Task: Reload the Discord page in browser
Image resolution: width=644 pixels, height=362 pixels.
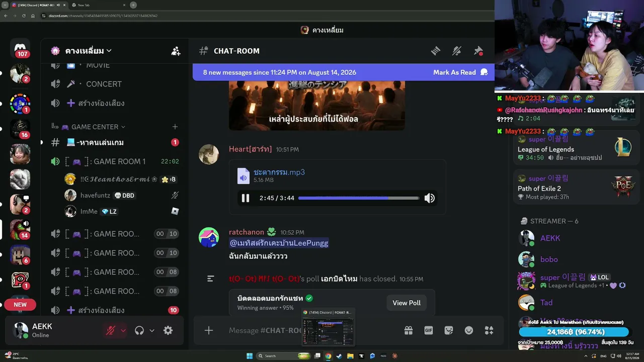Action: (24, 16)
